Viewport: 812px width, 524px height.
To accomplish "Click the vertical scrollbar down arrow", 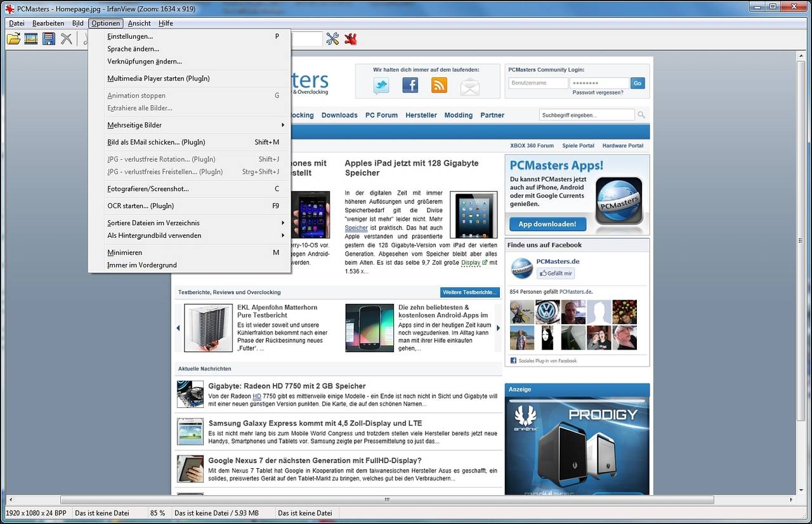I will pos(801,490).
